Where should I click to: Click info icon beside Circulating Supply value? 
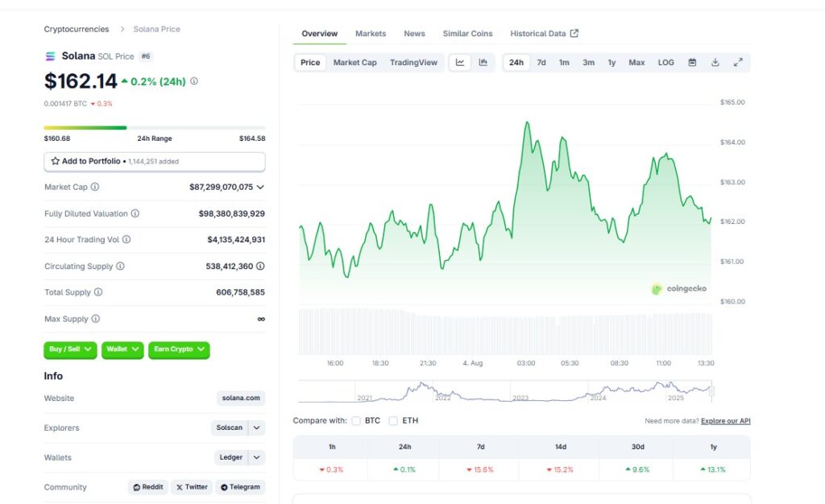coord(260,266)
